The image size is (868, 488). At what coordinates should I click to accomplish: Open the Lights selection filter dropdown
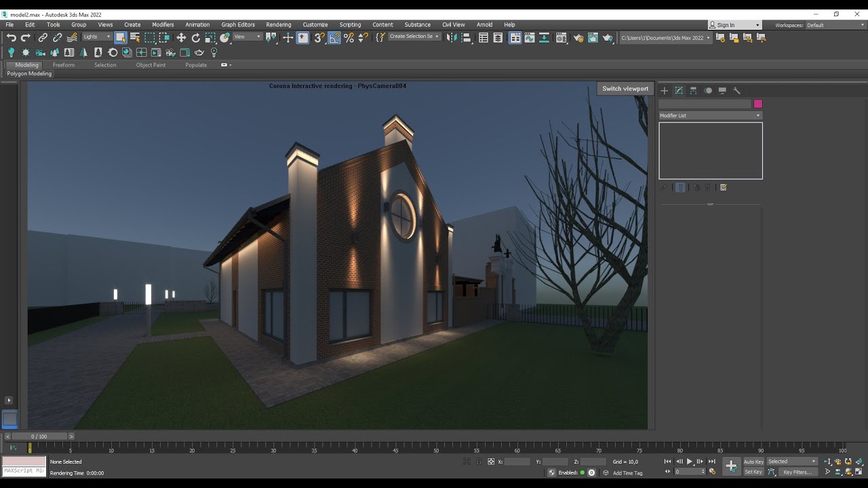[x=97, y=37]
